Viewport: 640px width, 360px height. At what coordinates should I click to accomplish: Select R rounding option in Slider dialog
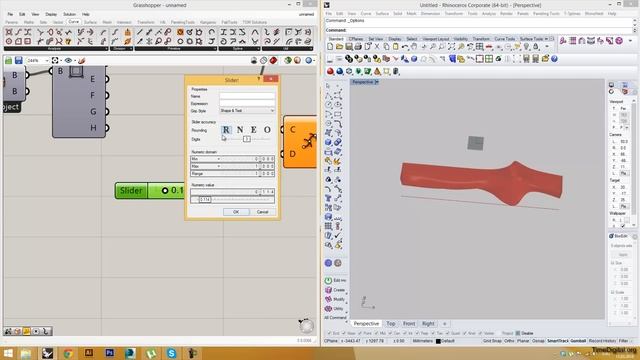226,130
